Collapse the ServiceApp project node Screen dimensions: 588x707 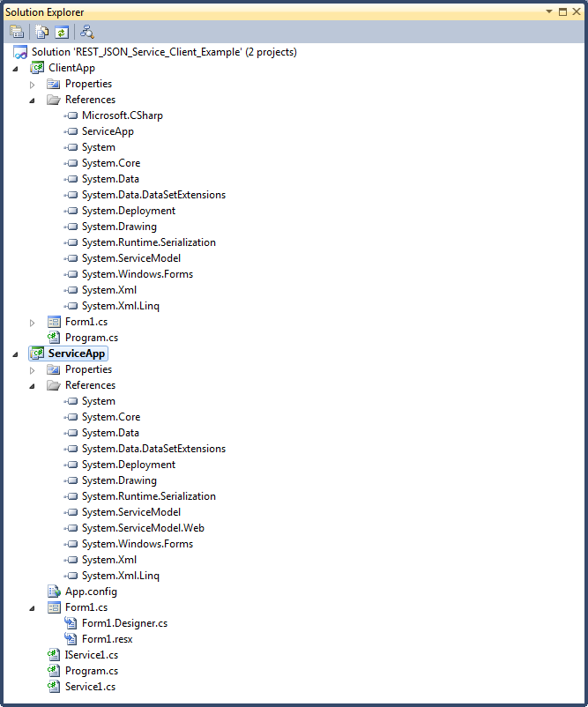point(15,354)
